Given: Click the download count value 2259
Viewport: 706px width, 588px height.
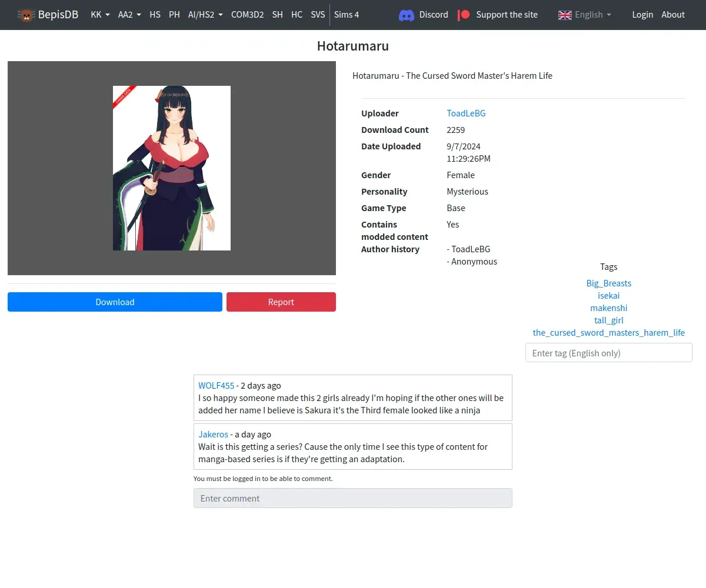Looking at the screenshot, I should click(x=456, y=130).
